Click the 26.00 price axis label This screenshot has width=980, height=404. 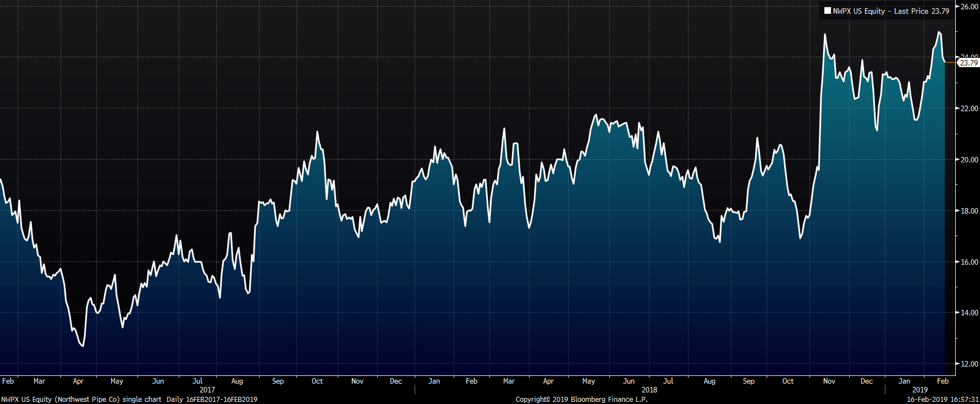969,7
